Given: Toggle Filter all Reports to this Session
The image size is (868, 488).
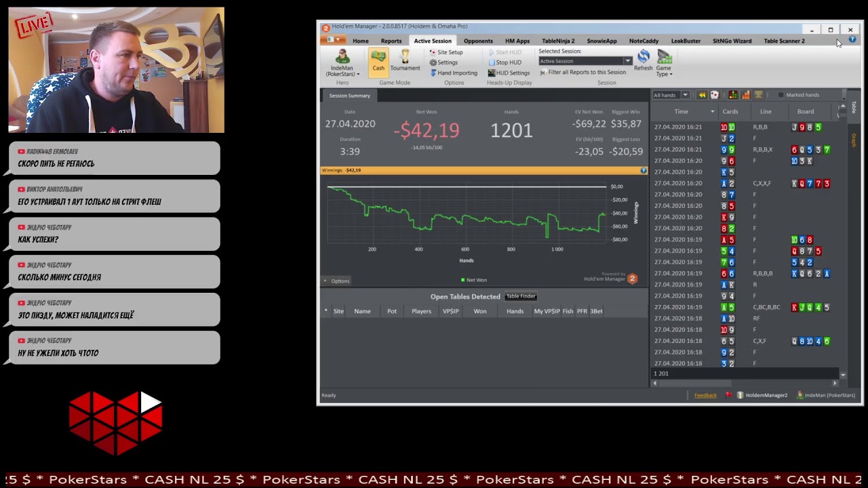Looking at the screenshot, I should coord(583,72).
